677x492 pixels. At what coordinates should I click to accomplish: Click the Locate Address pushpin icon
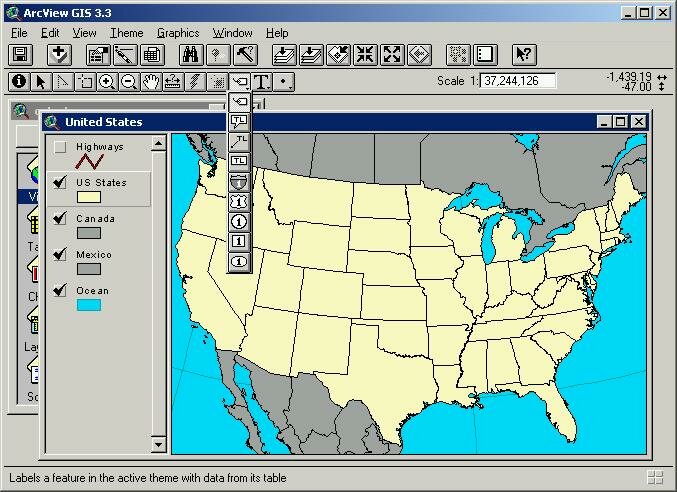point(218,55)
